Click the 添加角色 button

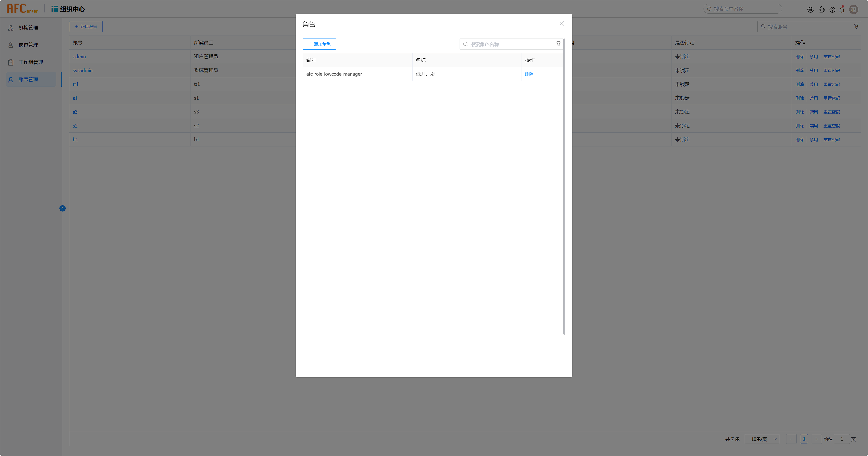[319, 44]
